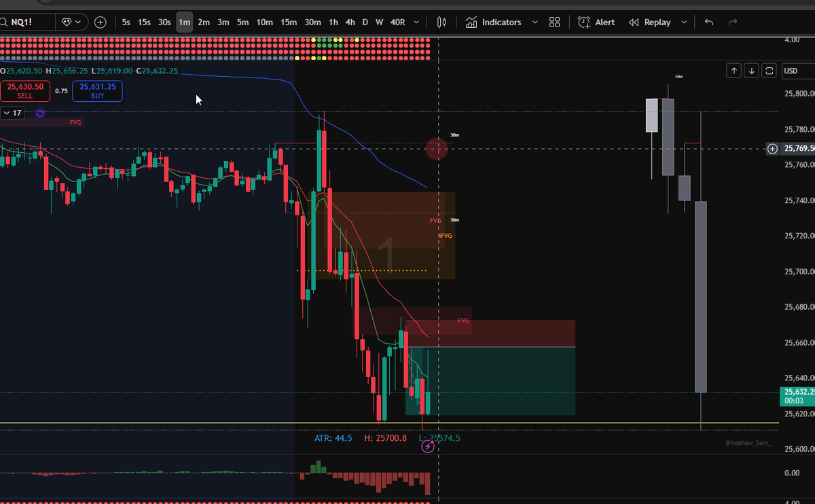Add symbol with the plus circle icon
The image size is (815, 504).
point(101,22)
